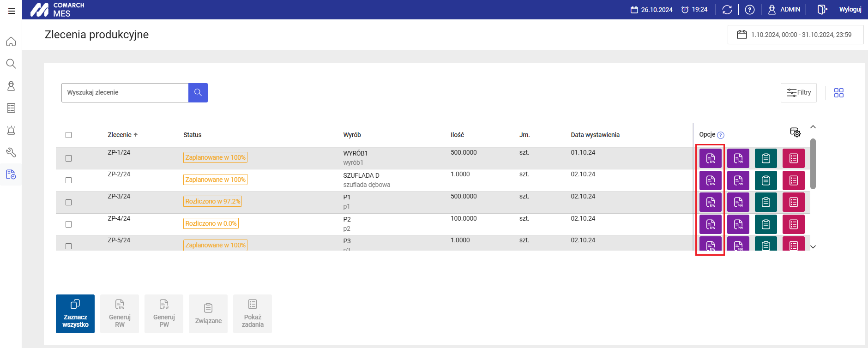Click the Opcje help question icon
868x348 pixels.
[x=721, y=135]
